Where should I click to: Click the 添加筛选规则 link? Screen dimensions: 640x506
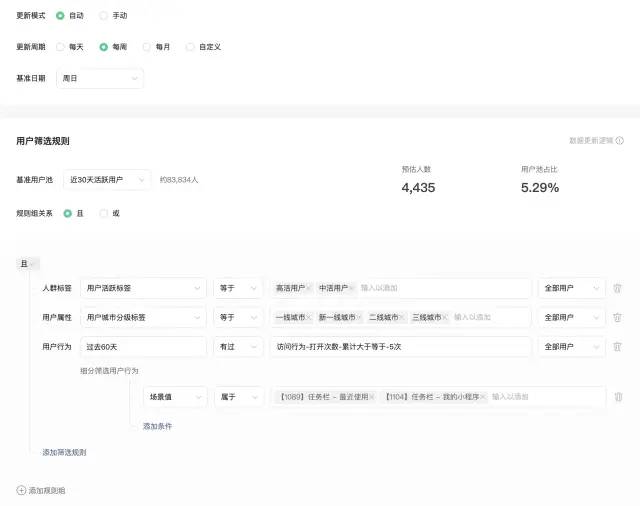coord(64,452)
